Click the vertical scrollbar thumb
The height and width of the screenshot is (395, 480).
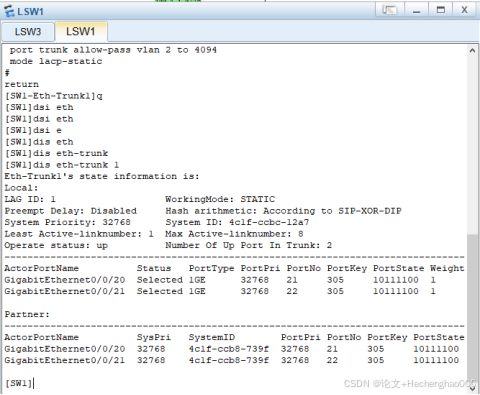pyautogui.click(x=472, y=308)
